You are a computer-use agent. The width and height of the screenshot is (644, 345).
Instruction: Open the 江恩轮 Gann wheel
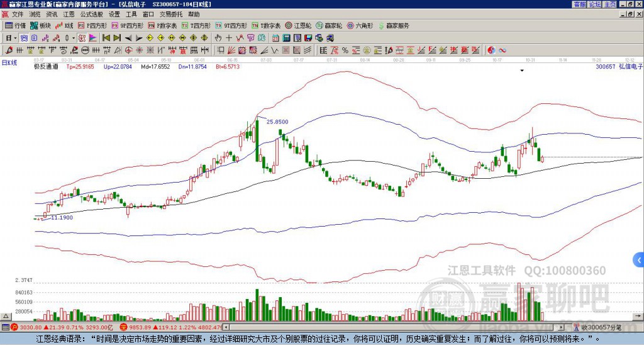[298, 25]
